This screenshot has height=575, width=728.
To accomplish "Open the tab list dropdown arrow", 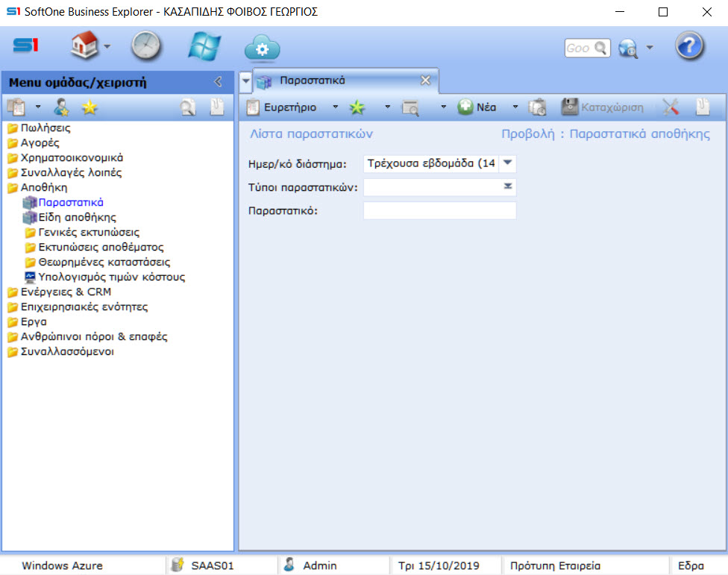I will coord(245,81).
